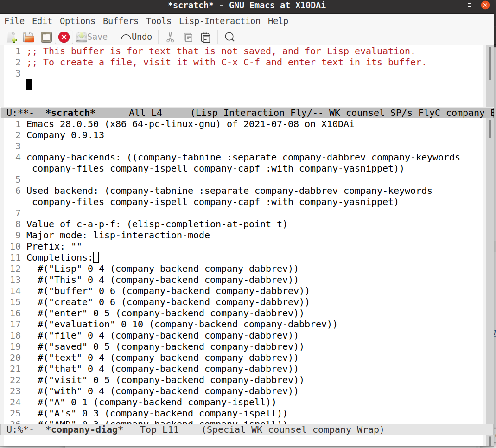Open the Buffers menu
The image size is (496, 448).
tap(120, 21)
